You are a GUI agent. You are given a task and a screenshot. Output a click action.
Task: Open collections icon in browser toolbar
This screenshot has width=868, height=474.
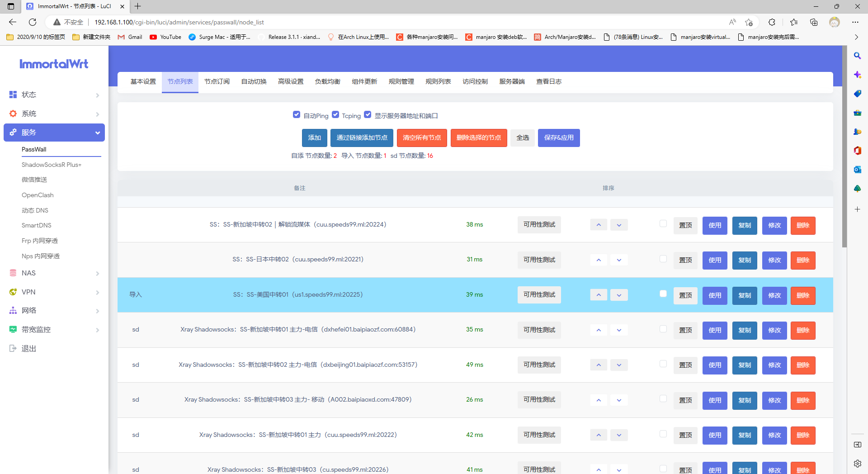[814, 22]
